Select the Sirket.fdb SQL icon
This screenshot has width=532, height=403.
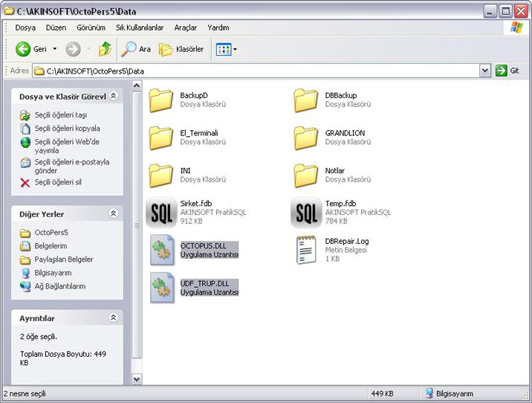tap(161, 213)
